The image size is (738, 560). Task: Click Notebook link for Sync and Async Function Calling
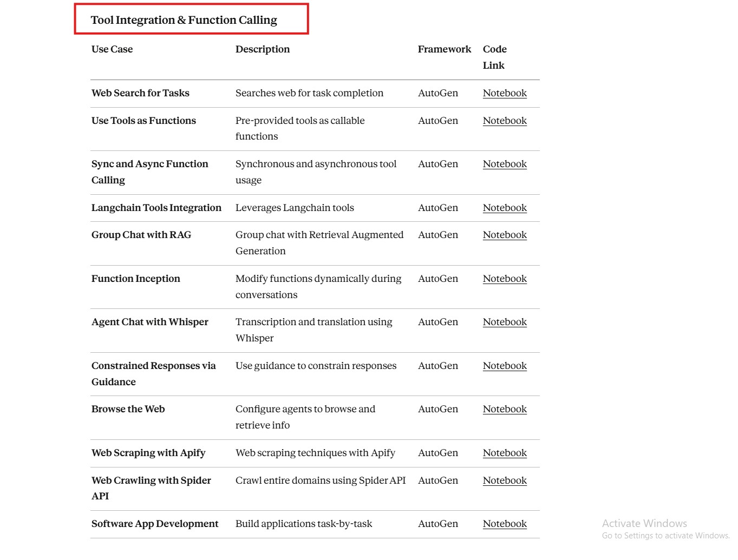click(505, 164)
